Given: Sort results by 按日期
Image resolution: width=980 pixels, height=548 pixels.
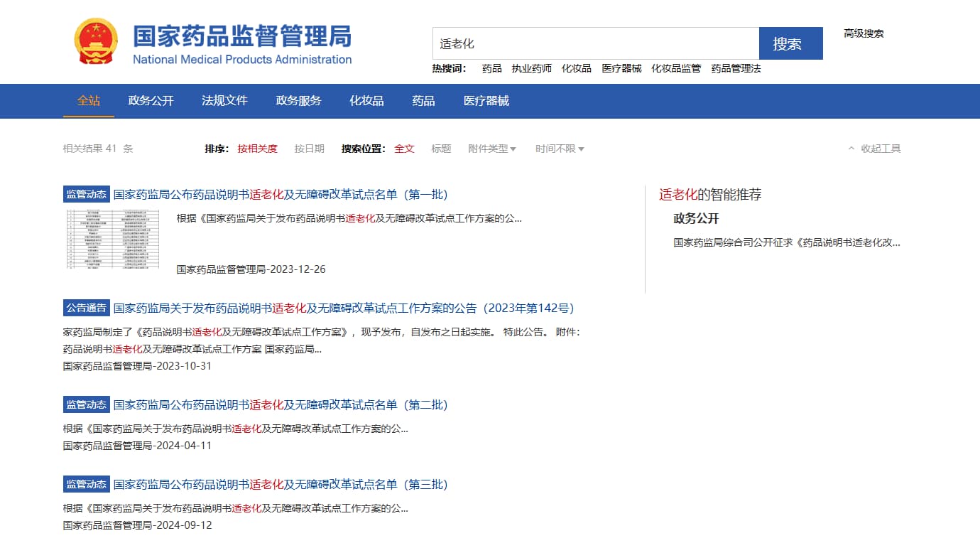Looking at the screenshot, I should click(310, 149).
